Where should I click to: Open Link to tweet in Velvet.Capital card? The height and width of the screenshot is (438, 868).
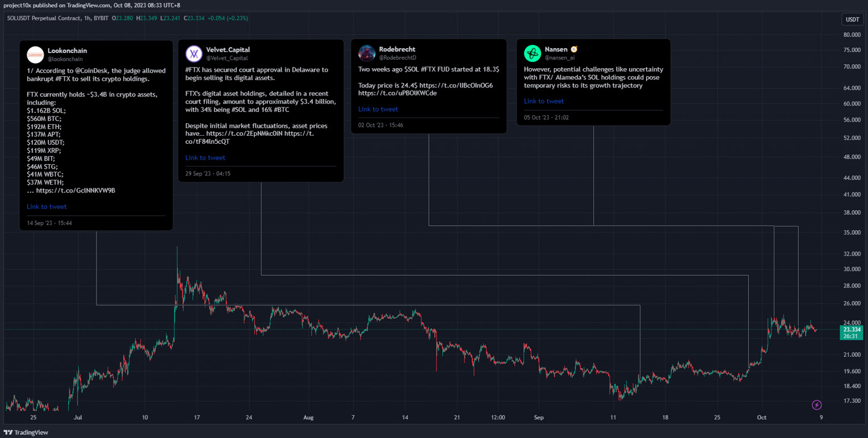tap(205, 158)
